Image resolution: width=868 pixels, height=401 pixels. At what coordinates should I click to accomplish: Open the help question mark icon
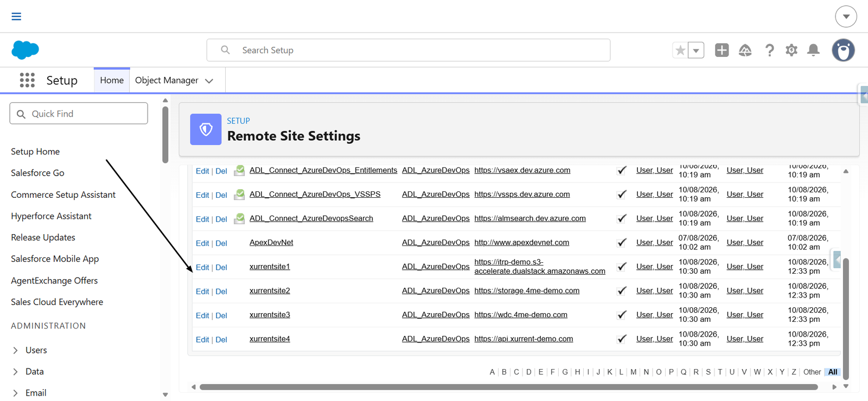(769, 50)
